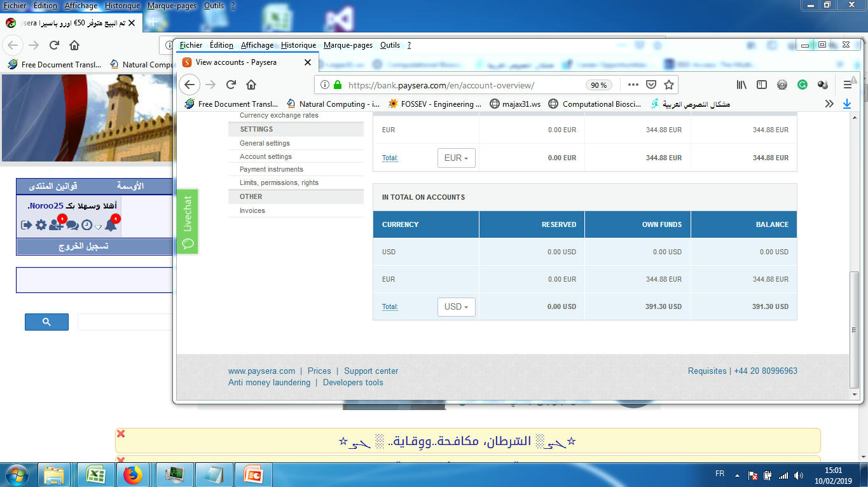Image resolution: width=868 pixels, height=487 pixels.
Task: Open FOSSEV - Engineering bookmark
Action: click(435, 104)
